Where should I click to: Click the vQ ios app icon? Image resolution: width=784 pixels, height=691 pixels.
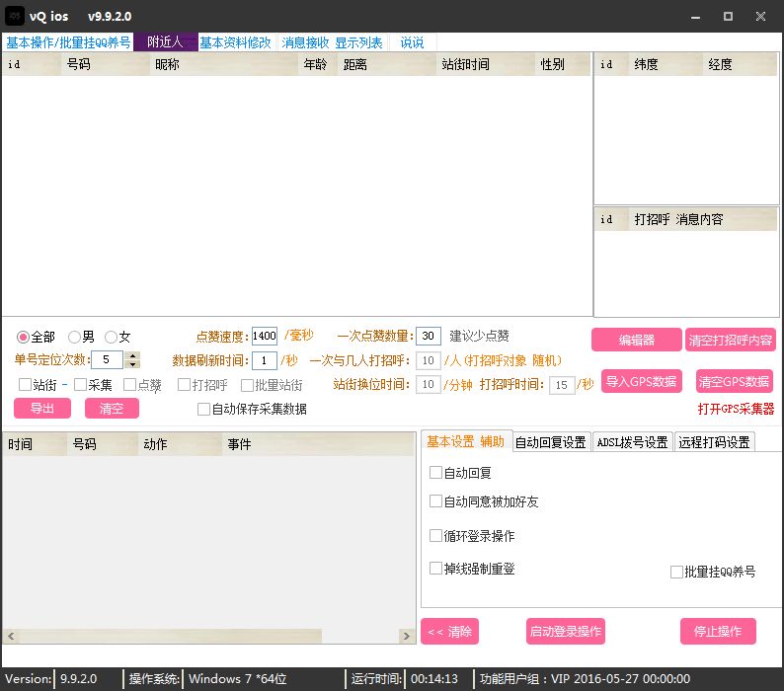coord(14,16)
